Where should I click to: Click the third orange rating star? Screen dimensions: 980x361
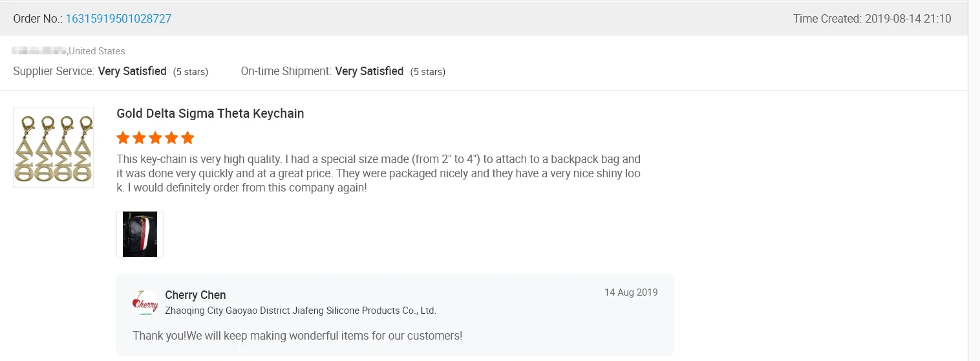coord(155,138)
